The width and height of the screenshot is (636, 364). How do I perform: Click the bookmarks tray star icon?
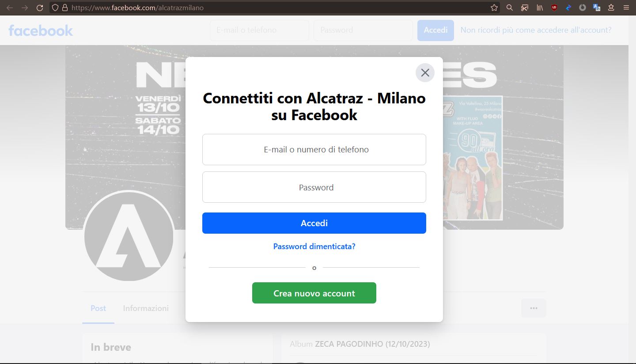611,8
